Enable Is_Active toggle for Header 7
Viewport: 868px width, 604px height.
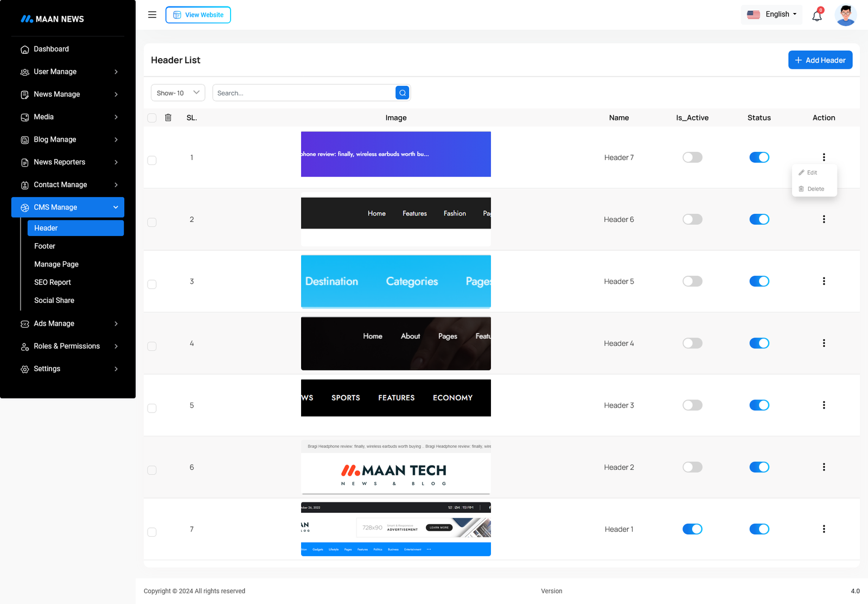[x=692, y=157]
